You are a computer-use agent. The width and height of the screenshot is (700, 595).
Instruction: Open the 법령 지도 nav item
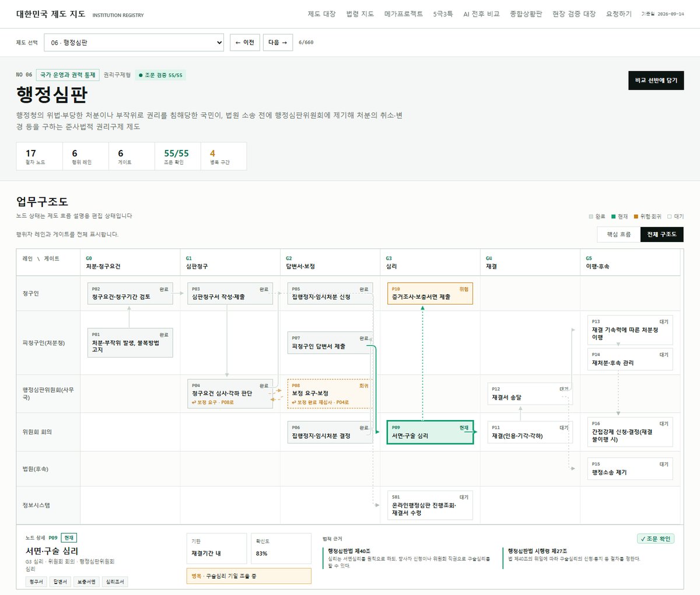[x=360, y=14]
